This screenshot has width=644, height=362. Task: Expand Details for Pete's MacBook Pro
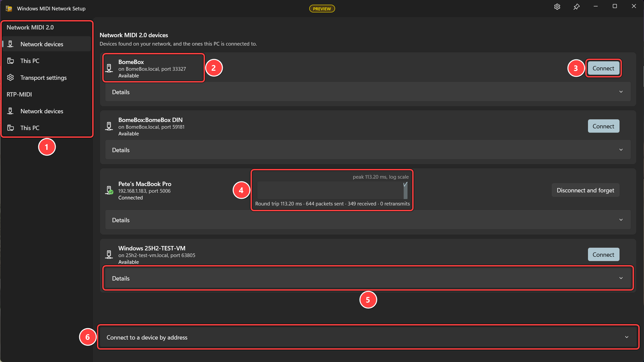368,220
